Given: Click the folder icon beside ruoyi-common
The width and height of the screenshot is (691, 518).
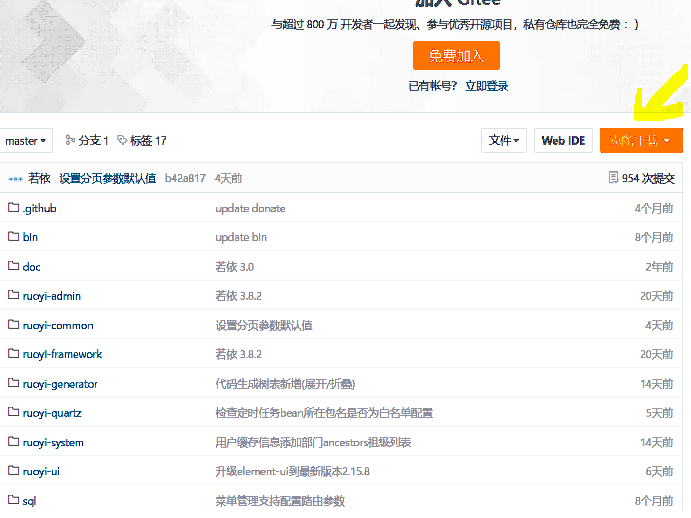Looking at the screenshot, I should pos(14,324).
